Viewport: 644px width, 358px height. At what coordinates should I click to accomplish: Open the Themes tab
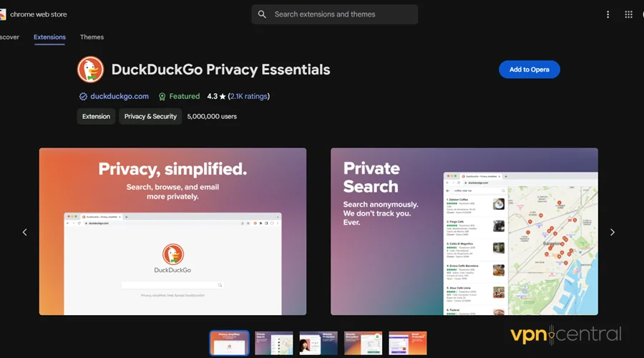coord(92,37)
